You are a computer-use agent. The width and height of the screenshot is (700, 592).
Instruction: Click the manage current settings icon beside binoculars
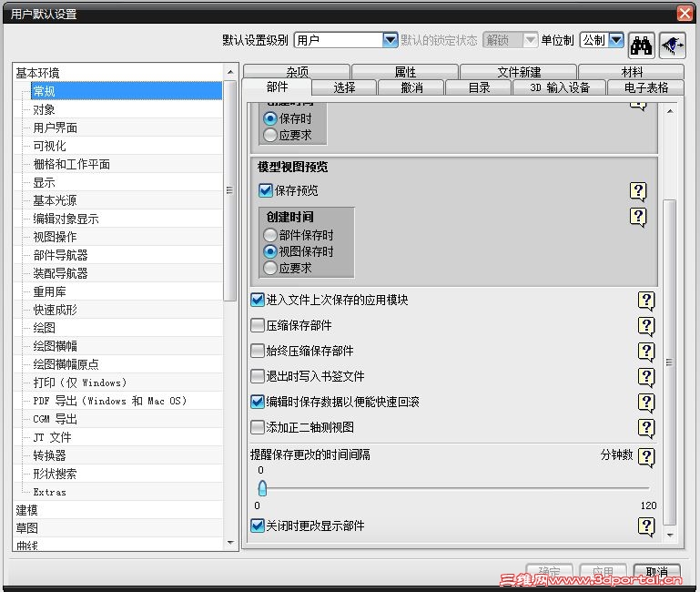pyautogui.click(x=673, y=46)
